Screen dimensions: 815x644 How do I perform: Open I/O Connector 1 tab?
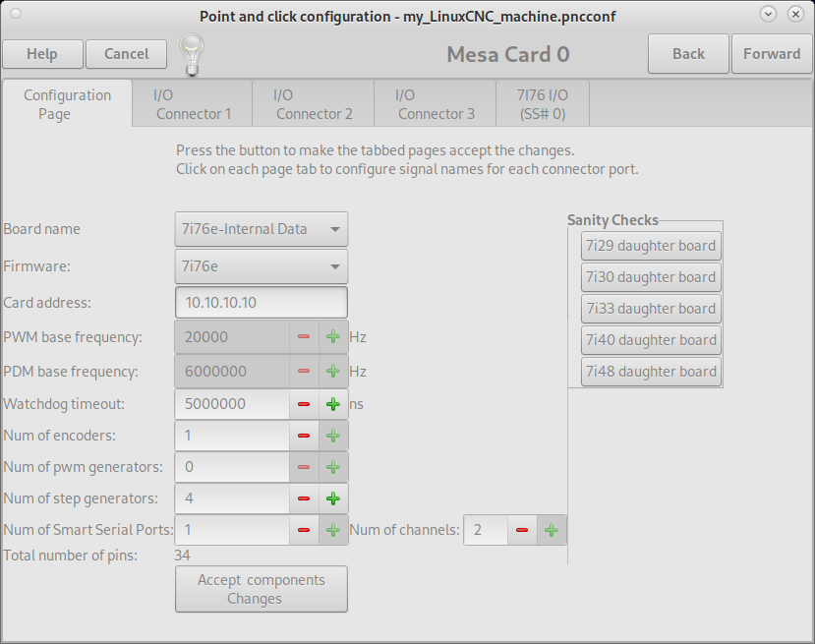point(193,104)
